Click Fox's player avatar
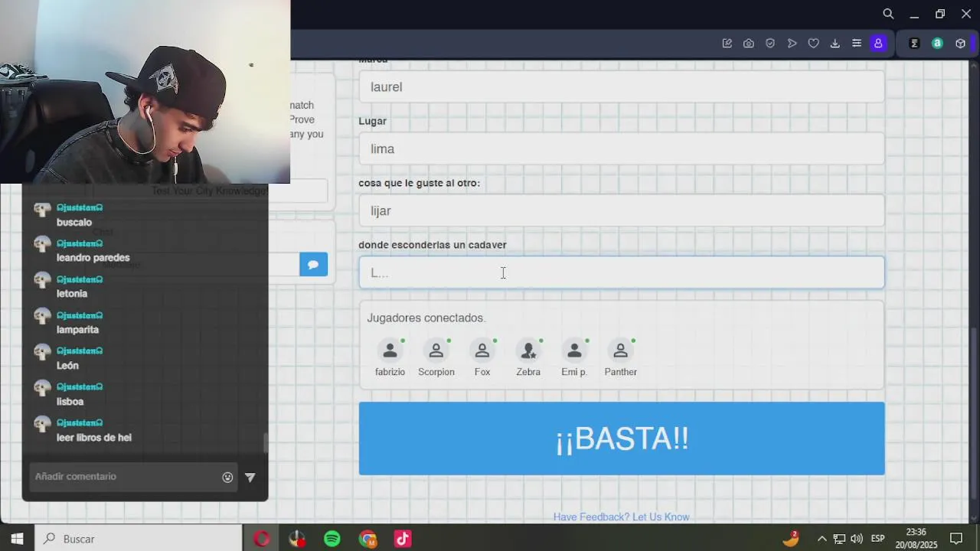This screenshot has height=551, width=980. [x=482, y=350]
